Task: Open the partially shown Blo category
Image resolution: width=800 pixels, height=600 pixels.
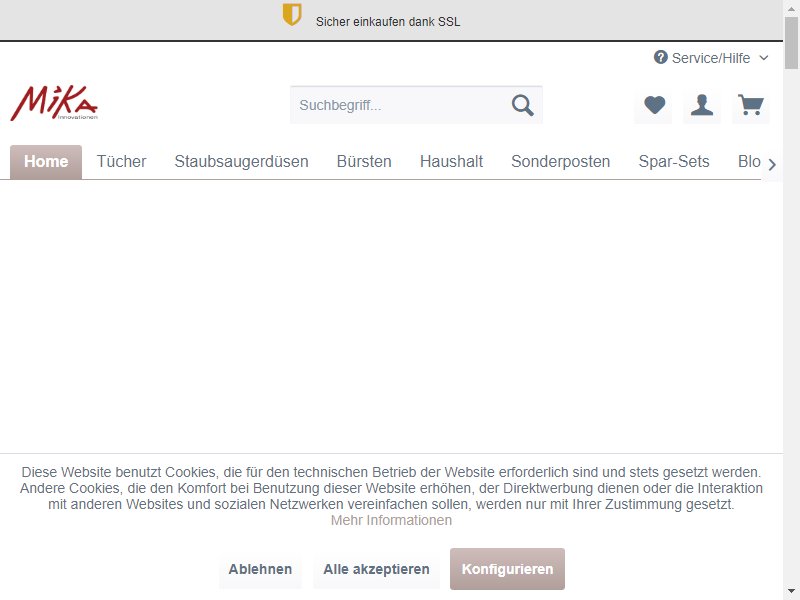Action: [x=749, y=162]
